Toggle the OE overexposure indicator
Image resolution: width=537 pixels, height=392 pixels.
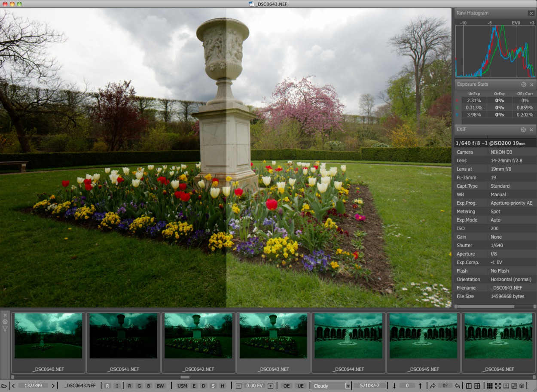[x=286, y=386]
